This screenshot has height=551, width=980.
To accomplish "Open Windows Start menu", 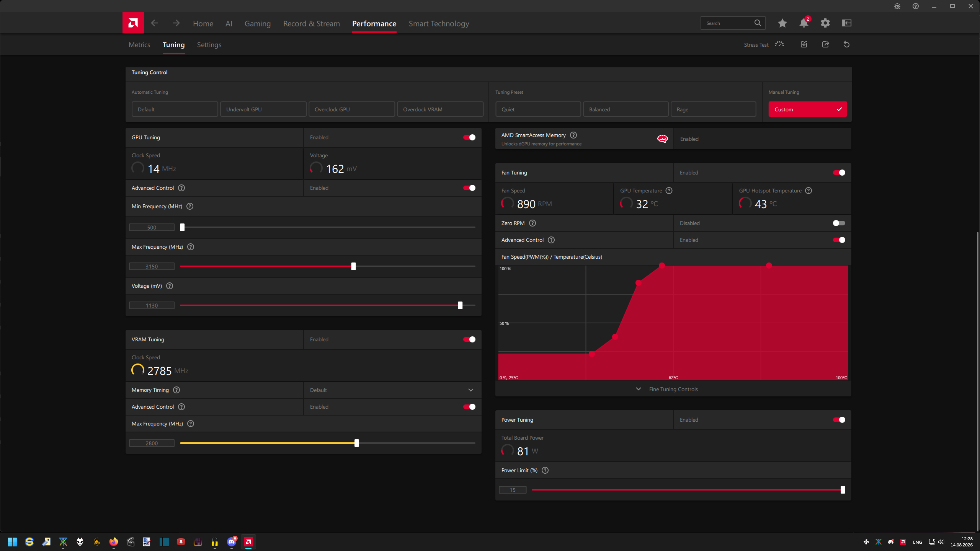I will click(x=12, y=542).
